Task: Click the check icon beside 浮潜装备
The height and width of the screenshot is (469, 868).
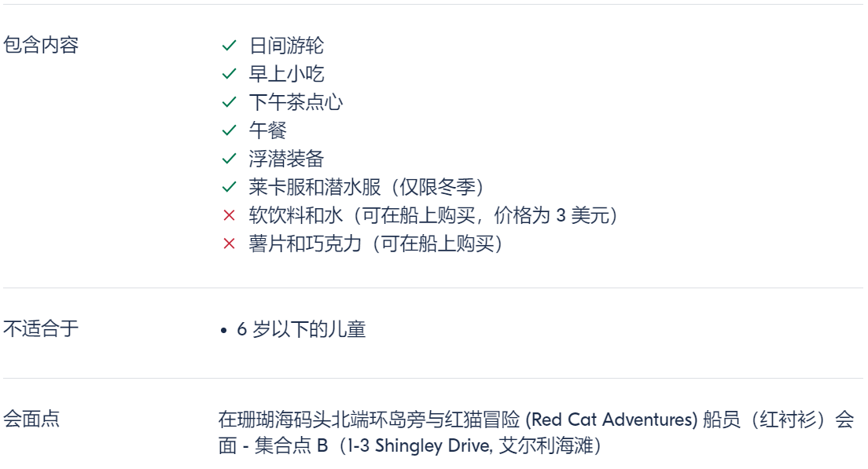Action: [229, 159]
